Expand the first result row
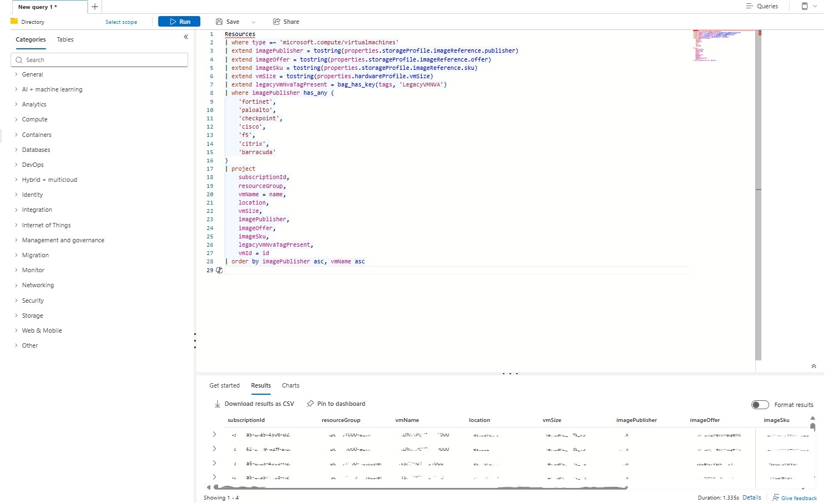Image resolution: width=828 pixels, height=504 pixels. pyautogui.click(x=214, y=434)
